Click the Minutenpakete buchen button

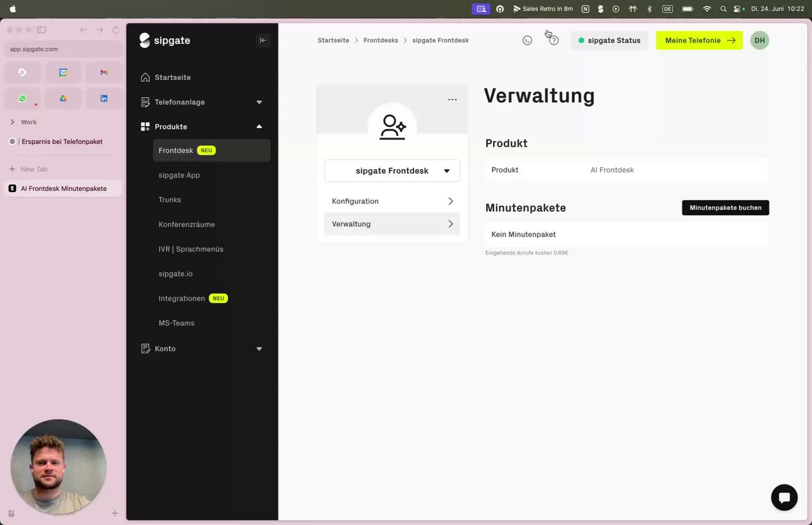click(x=726, y=207)
